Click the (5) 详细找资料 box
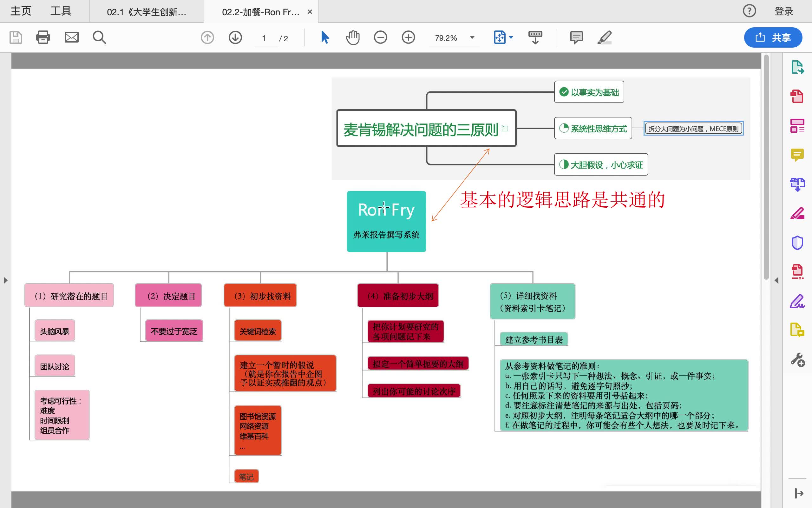Image resolution: width=812 pixels, height=508 pixels. click(x=533, y=301)
